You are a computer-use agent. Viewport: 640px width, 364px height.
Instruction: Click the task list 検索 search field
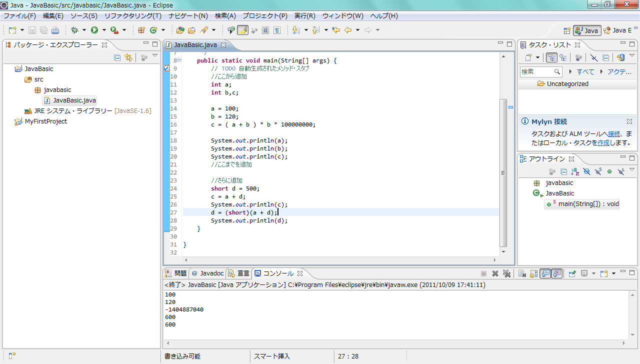point(537,72)
